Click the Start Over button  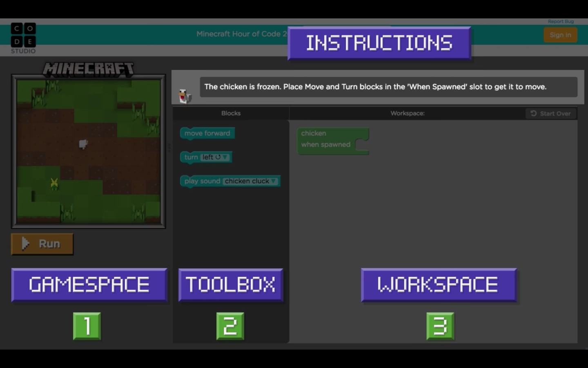tap(550, 113)
